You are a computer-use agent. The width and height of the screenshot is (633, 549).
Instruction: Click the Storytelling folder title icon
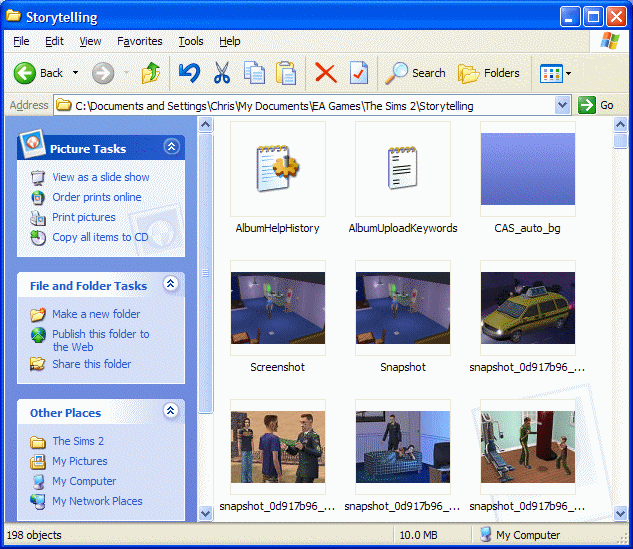14,16
